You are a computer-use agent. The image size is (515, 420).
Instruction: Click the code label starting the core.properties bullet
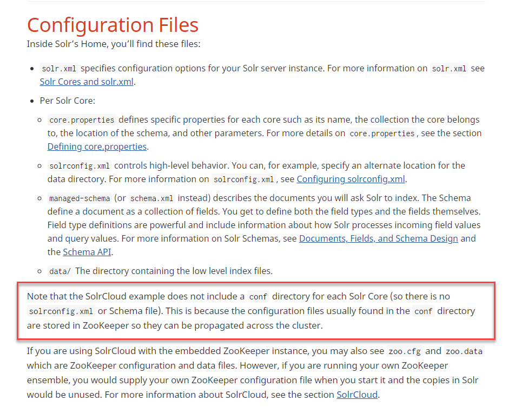[x=81, y=120]
